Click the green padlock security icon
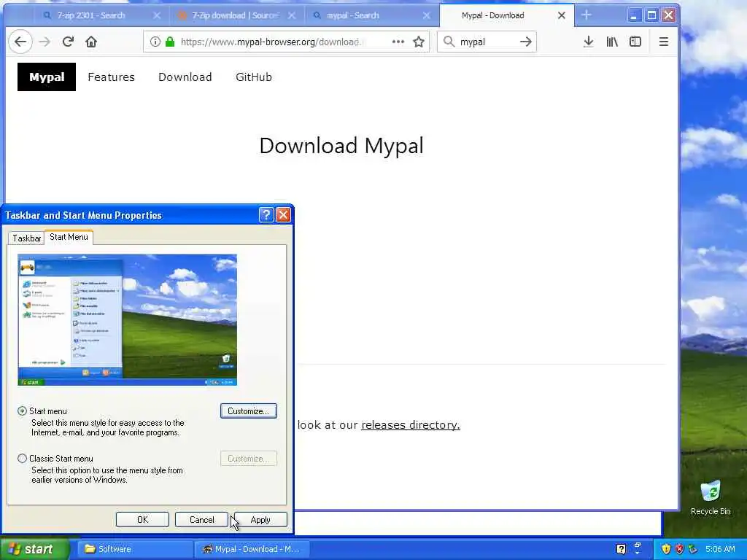747x560 pixels. (169, 42)
